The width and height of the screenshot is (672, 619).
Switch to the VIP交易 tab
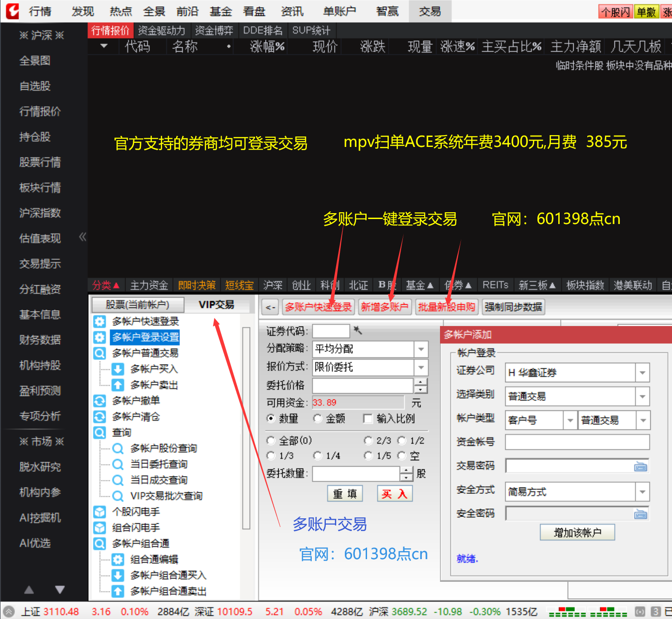tap(217, 305)
